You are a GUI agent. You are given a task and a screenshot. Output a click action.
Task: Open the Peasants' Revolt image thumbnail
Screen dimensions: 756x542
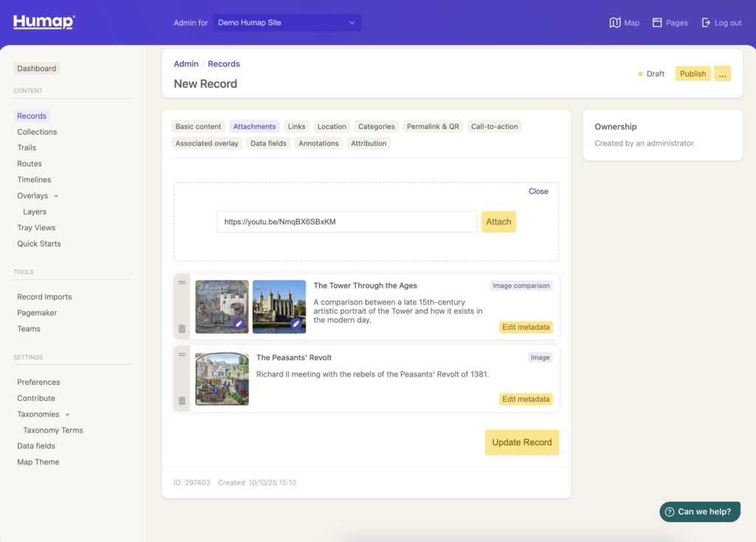[x=221, y=379]
